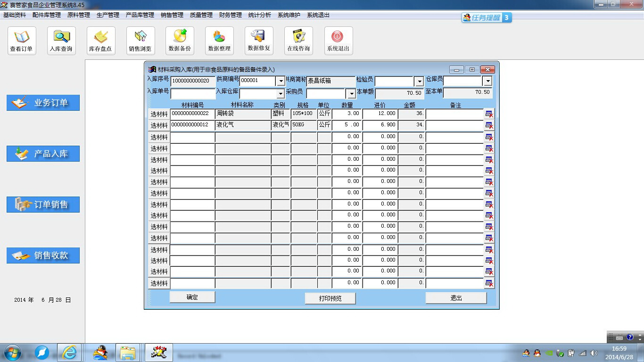
Task: Open Internet Explorer from the taskbar
Action: pyautogui.click(x=69, y=353)
